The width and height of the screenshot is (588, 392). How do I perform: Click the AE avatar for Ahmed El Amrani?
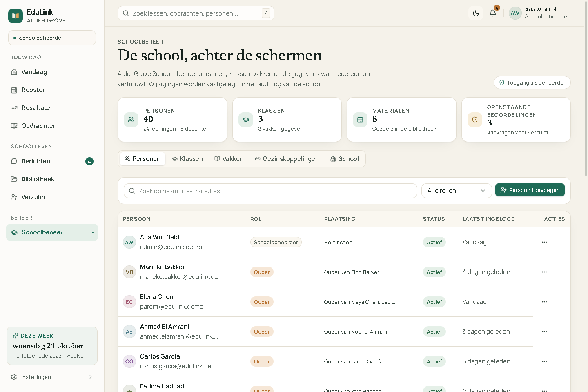pos(129,332)
